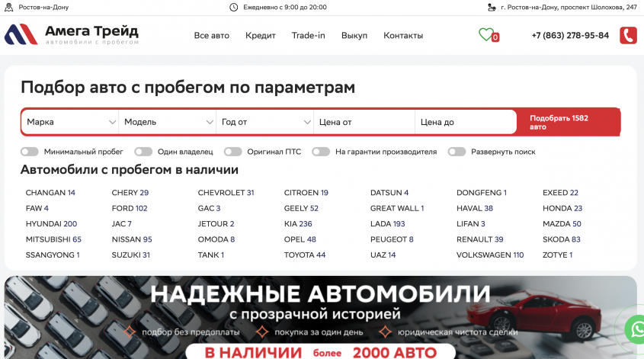Toggle Минимальный пробег switch
The height and width of the screenshot is (359, 644).
click(x=30, y=152)
